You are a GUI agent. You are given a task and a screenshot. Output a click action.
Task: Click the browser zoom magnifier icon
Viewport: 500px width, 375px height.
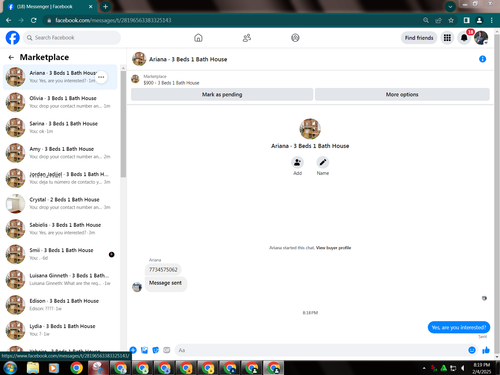[x=426, y=20]
